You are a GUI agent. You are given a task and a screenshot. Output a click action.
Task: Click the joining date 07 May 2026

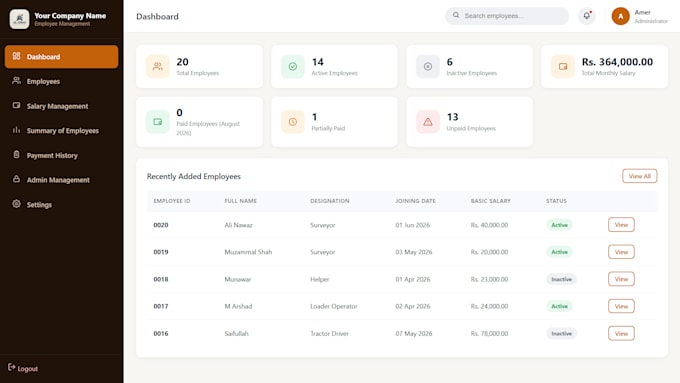tap(414, 334)
